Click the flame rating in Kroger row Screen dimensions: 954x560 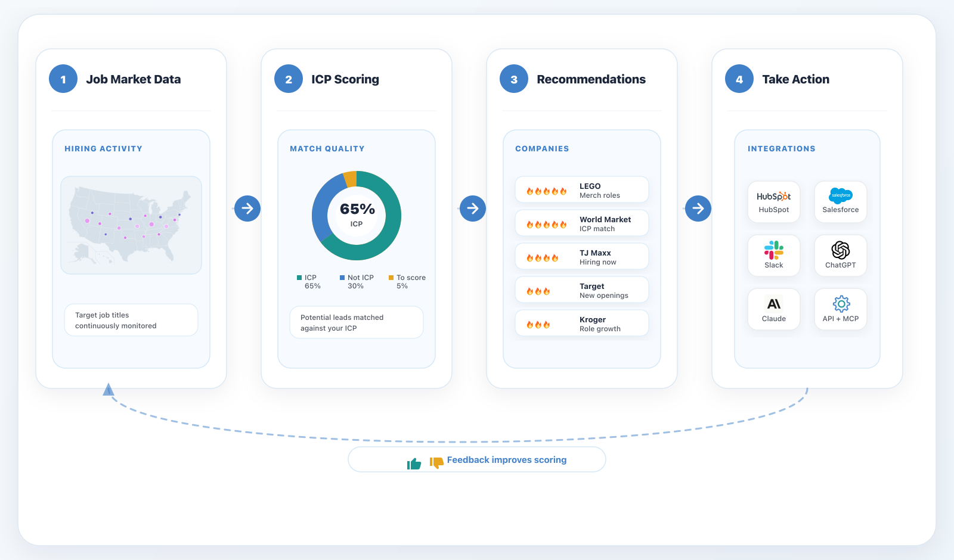538,325
